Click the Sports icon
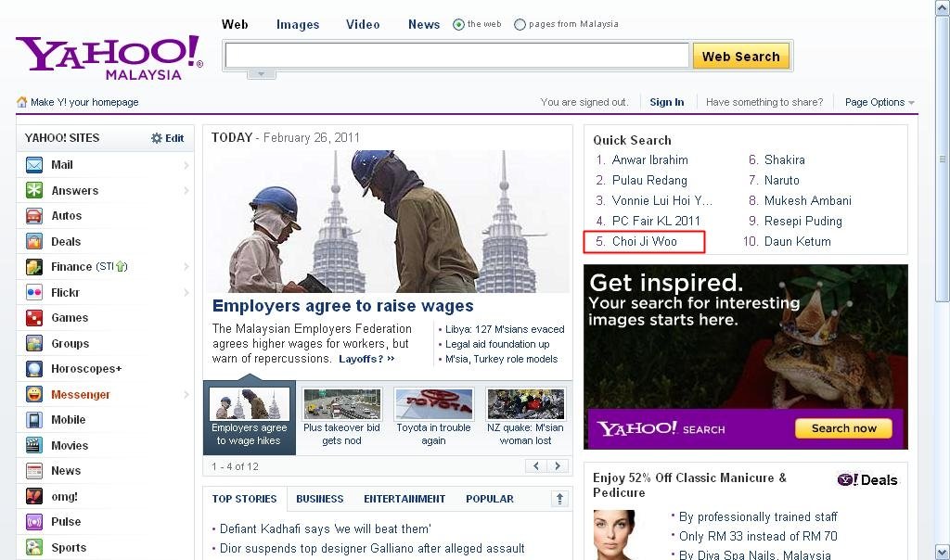 pyautogui.click(x=34, y=547)
